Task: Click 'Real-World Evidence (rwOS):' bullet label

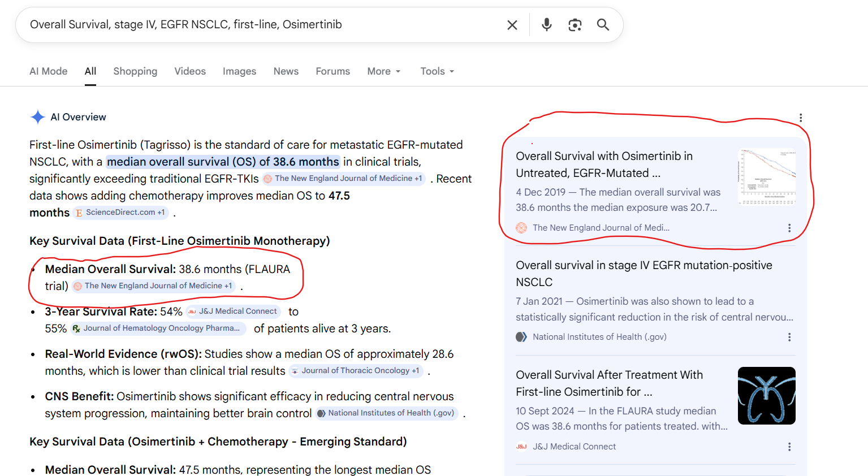Action: tap(123, 354)
